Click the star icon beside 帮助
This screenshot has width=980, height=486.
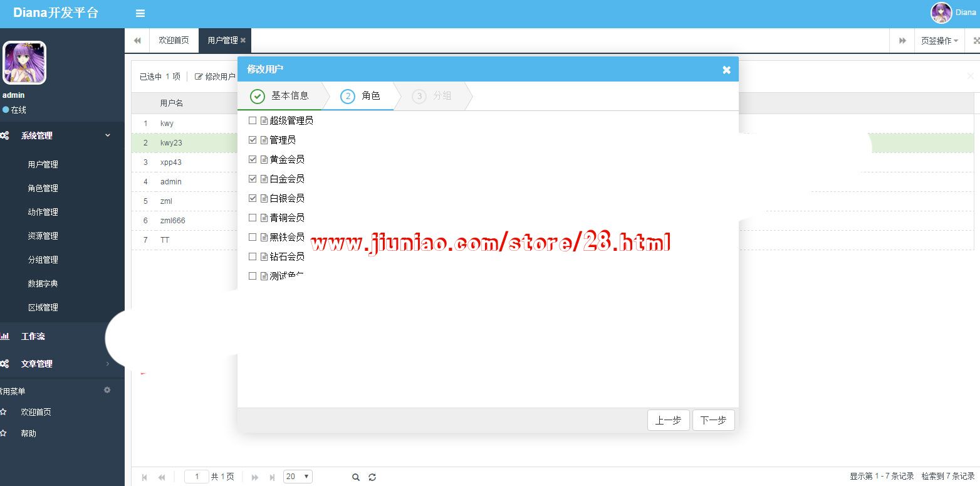click(3, 433)
